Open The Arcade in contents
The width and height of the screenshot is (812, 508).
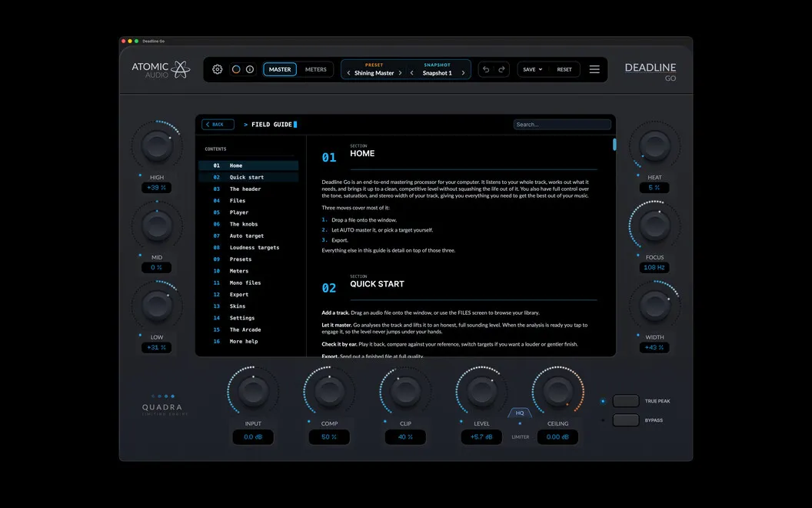[x=248, y=329]
